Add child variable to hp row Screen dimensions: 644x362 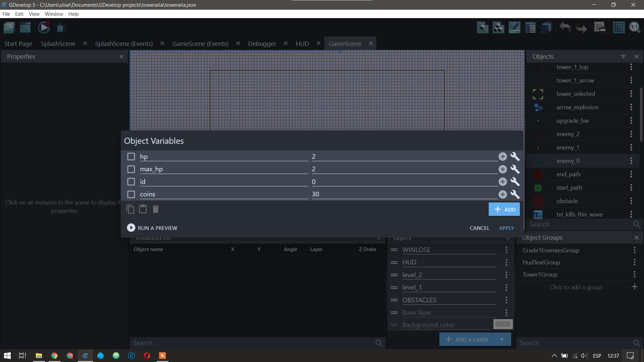(x=502, y=157)
